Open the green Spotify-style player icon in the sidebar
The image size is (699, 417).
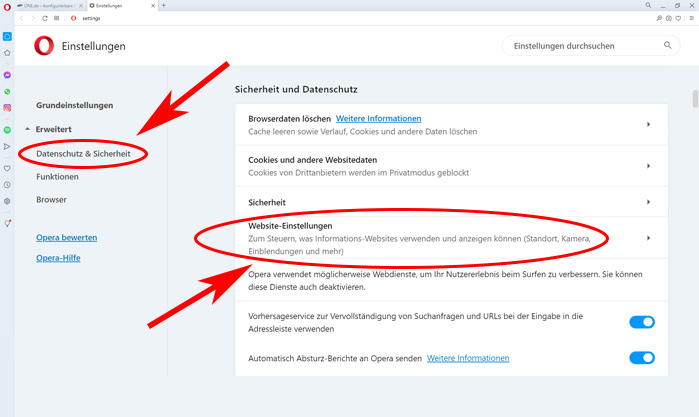[7, 130]
